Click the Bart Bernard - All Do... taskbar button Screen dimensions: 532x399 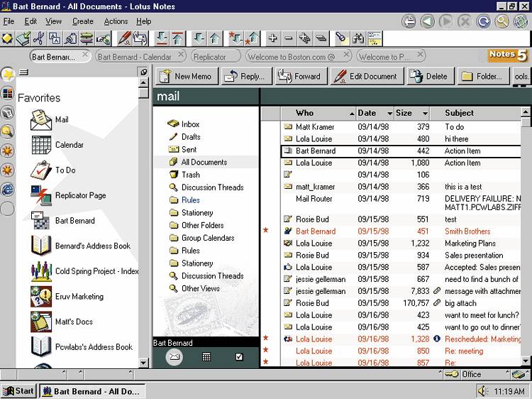92,391
